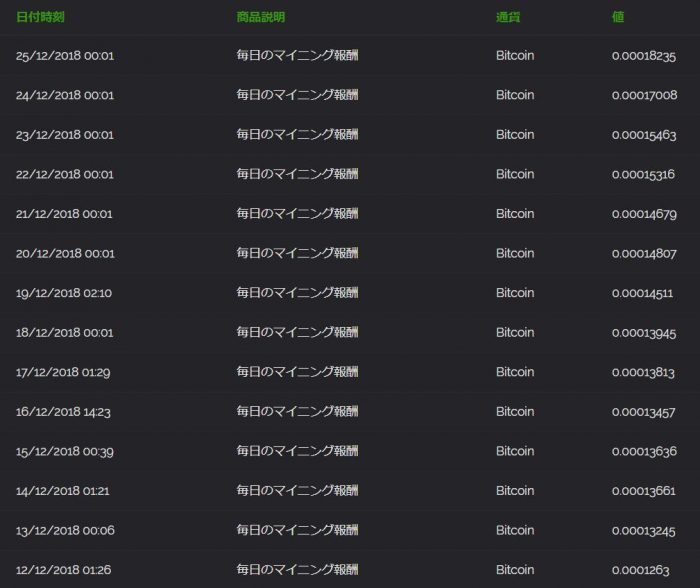Click value 0.00013945
This screenshot has width=700, height=588.
tap(644, 333)
